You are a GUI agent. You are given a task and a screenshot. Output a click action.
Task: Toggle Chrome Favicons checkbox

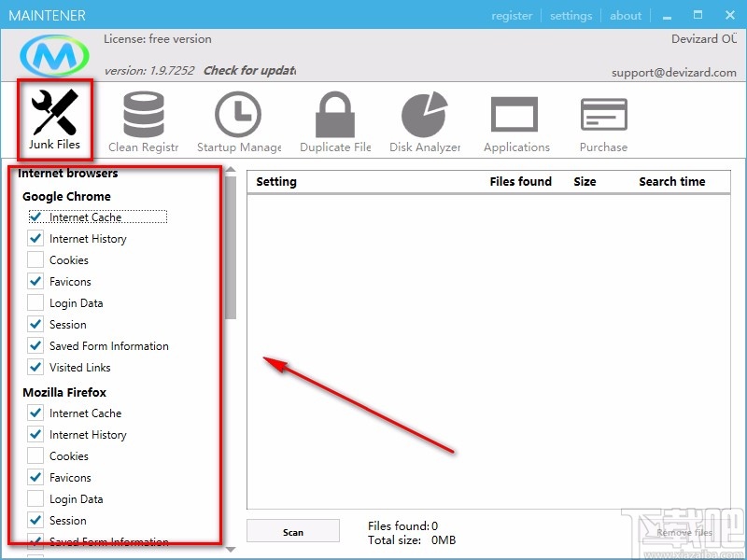[x=35, y=282]
